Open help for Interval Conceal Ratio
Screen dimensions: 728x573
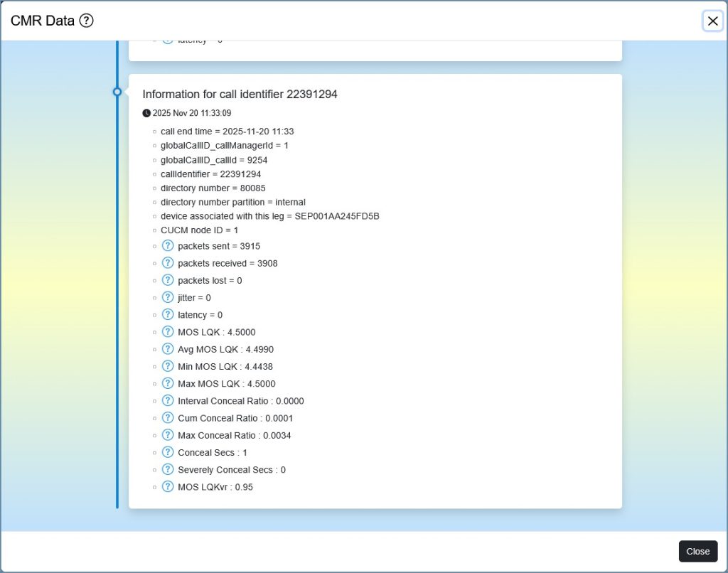click(x=168, y=400)
